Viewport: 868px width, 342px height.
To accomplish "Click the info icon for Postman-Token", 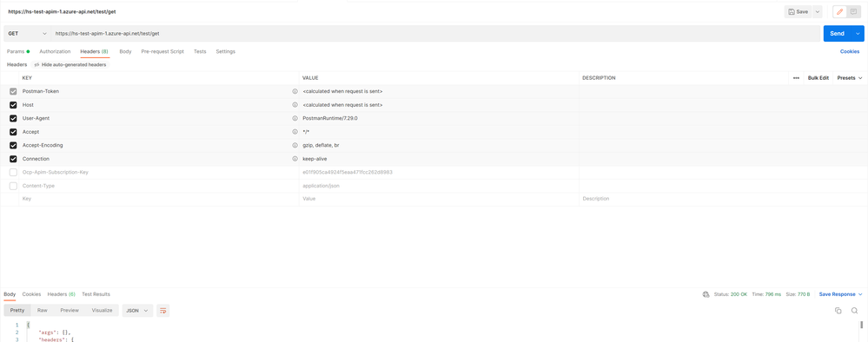I will click(295, 91).
